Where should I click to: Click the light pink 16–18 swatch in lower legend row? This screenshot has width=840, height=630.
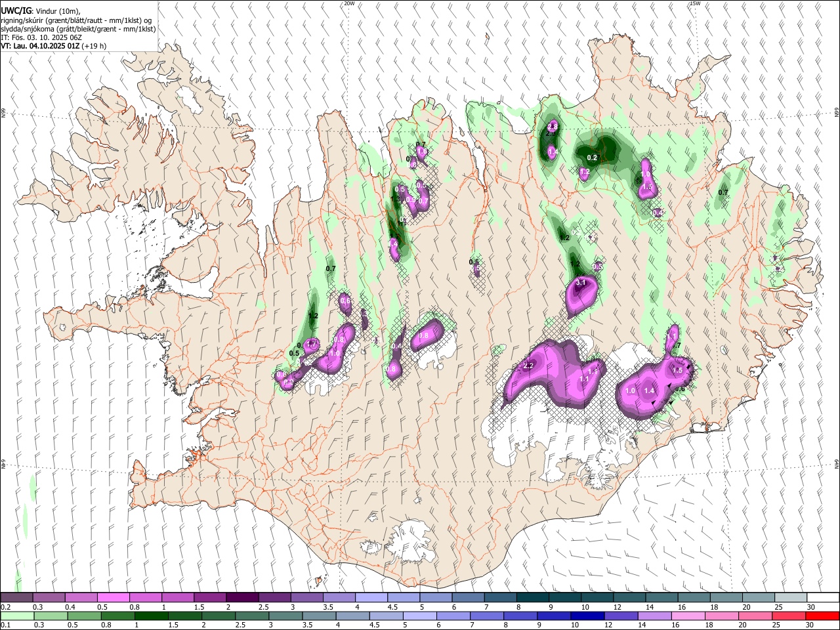click(x=688, y=616)
